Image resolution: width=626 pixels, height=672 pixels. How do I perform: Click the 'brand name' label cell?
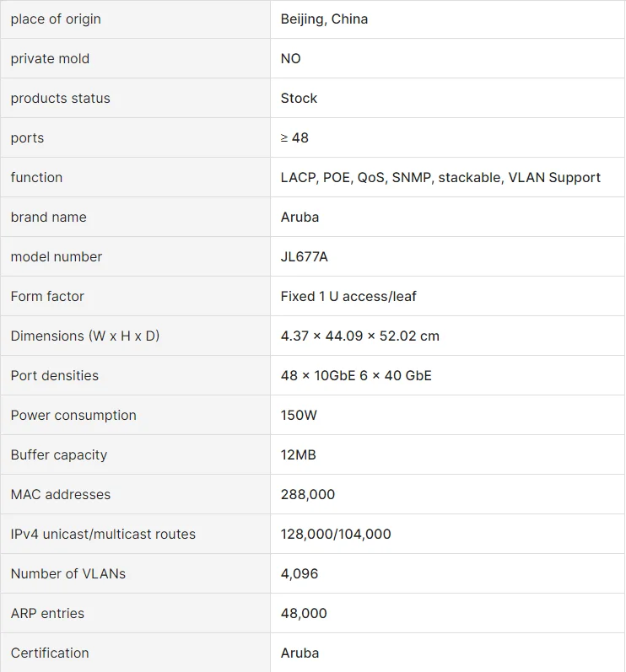[48, 217]
